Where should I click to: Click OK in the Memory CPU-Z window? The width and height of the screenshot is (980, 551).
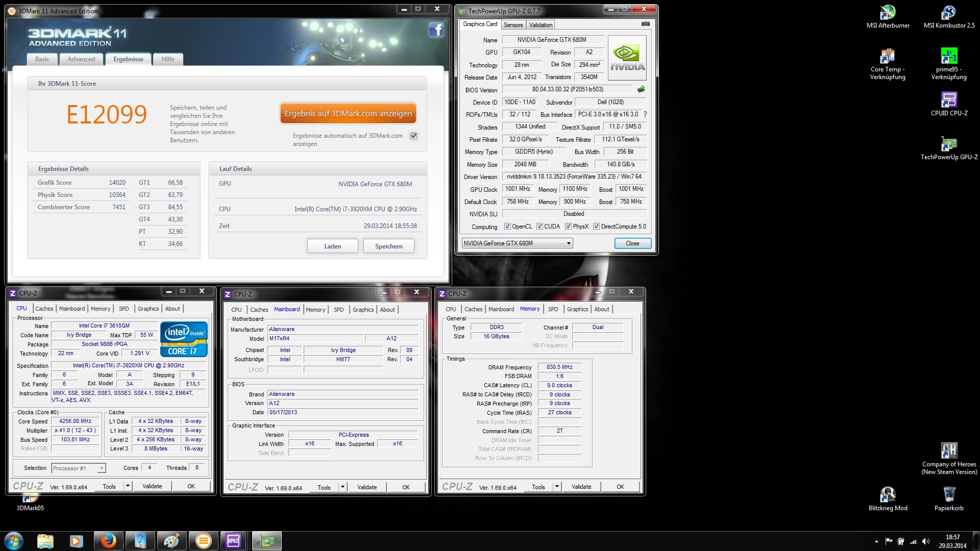click(x=620, y=487)
